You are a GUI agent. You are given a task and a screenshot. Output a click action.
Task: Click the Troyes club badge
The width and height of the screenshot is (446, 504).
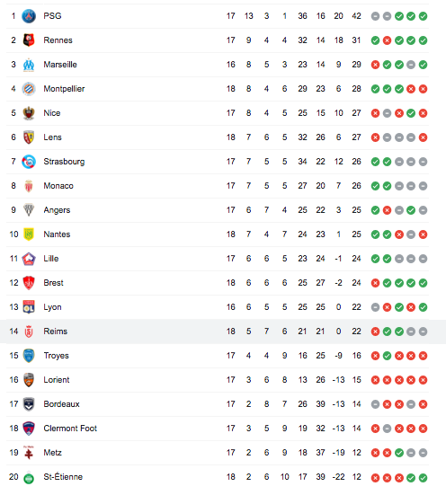[x=29, y=356]
